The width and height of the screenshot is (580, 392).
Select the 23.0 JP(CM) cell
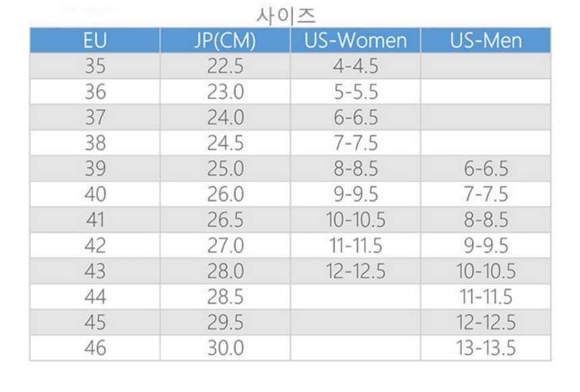point(225,92)
